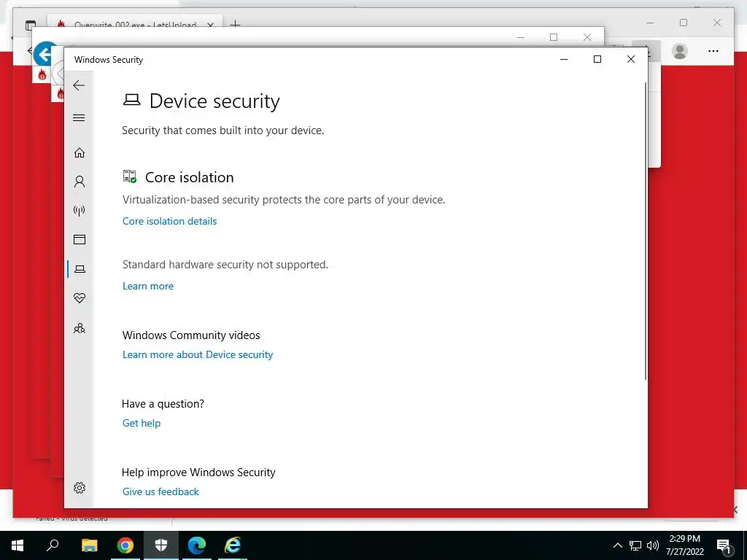Open Core isolation details link
Screen dimensions: 747x560
coord(169,221)
